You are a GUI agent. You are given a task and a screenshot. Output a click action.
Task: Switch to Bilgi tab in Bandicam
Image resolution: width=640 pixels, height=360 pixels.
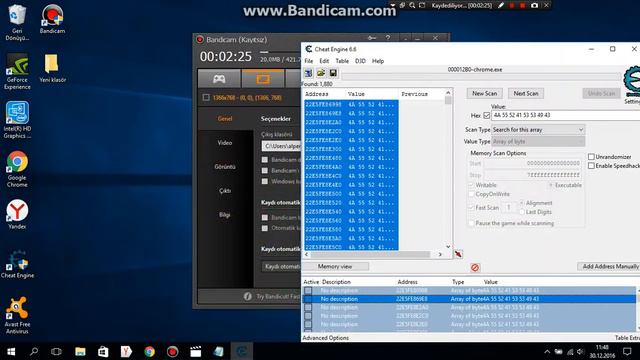tap(225, 215)
